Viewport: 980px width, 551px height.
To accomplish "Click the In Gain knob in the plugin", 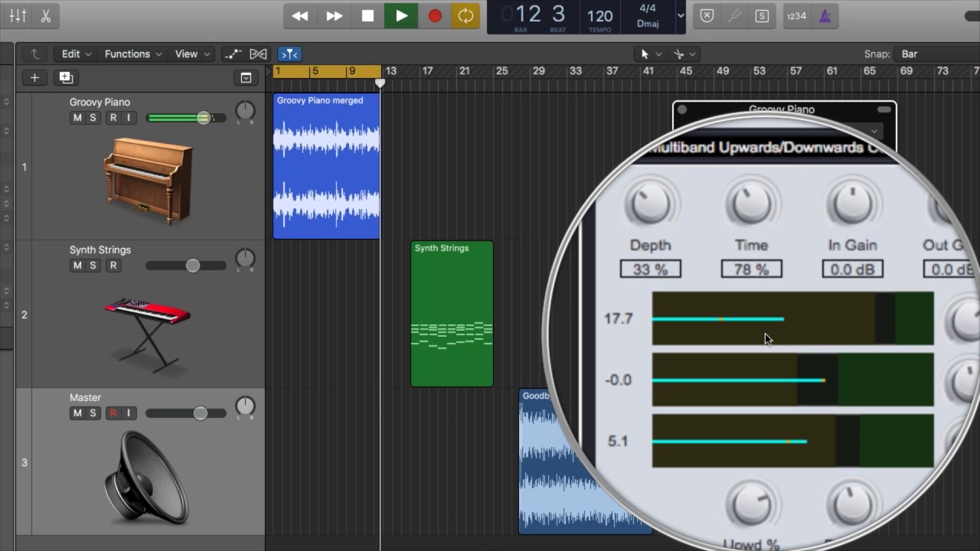I will point(852,204).
